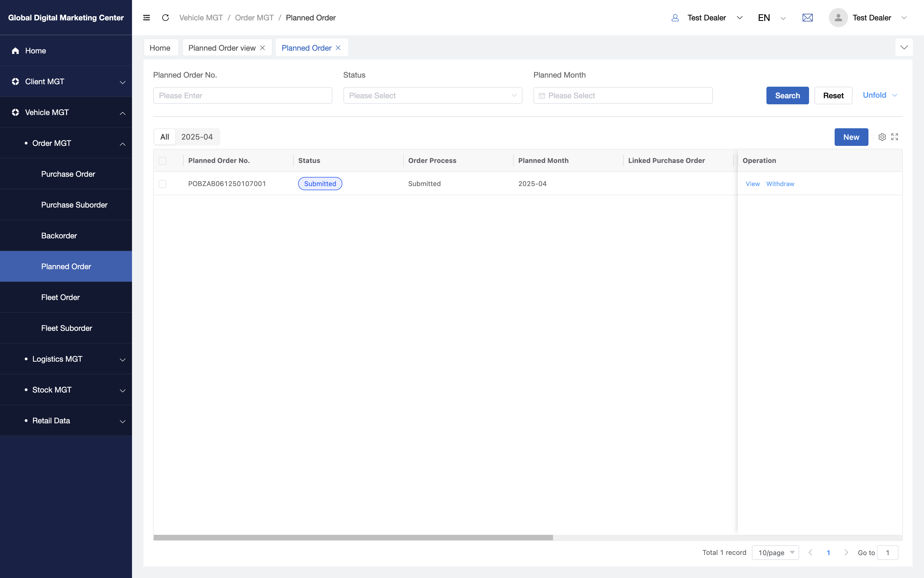Focus the Planned Order No. input field
Viewport: 924px width, 578px height.
tap(243, 96)
